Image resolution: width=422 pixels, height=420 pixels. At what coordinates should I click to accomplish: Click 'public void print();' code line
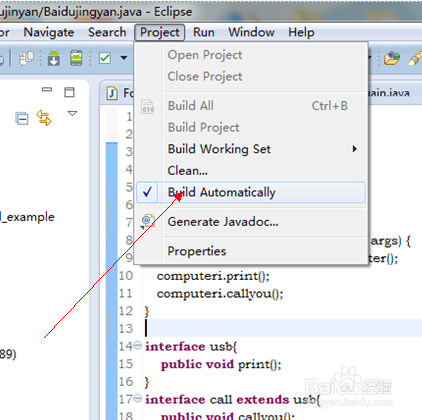click(x=221, y=364)
